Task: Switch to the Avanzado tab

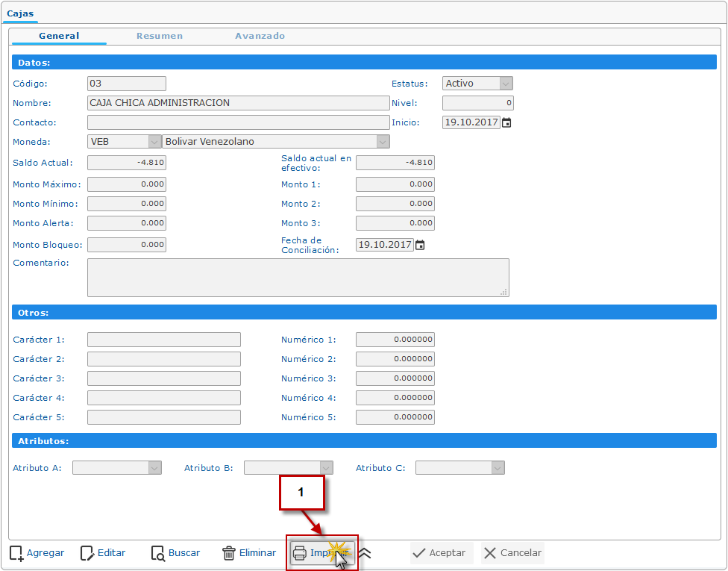Action: (x=260, y=36)
